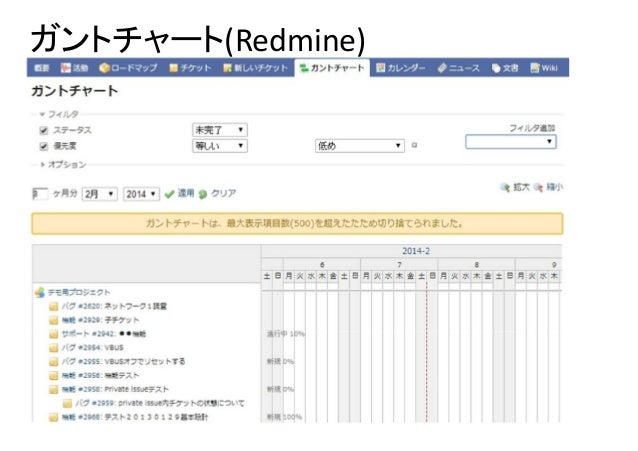Collapse the フィルタ section
Viewport: 638px width, 451px height.
59,114
